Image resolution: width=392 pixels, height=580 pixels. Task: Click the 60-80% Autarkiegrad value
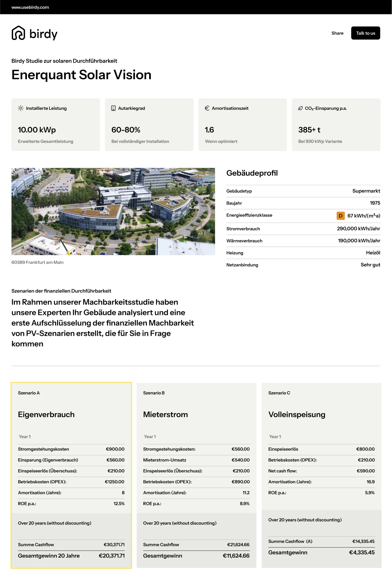(x=126, y=130)
